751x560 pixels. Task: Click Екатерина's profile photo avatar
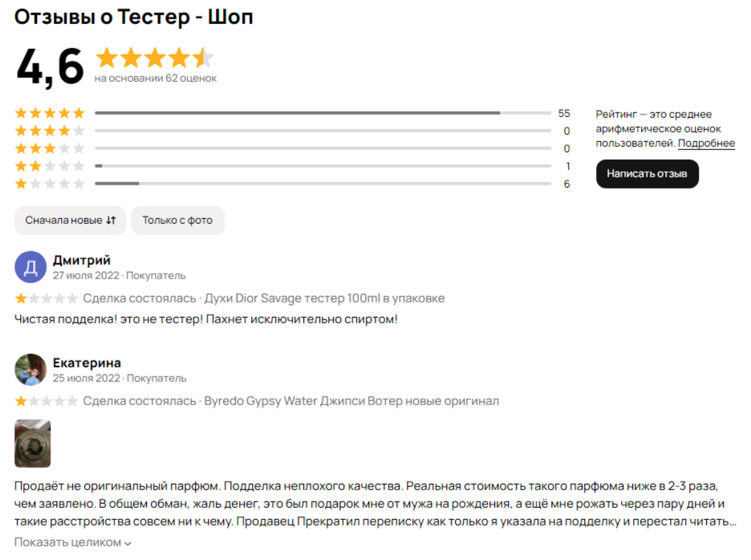[30, 370]
